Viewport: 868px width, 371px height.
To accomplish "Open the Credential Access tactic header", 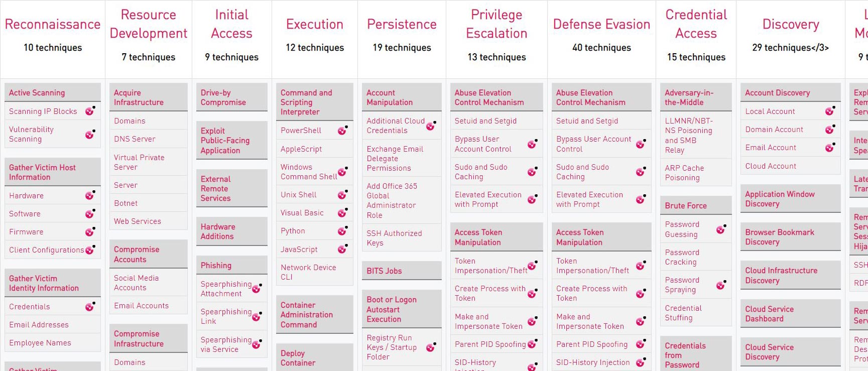I will pos(696,24).
